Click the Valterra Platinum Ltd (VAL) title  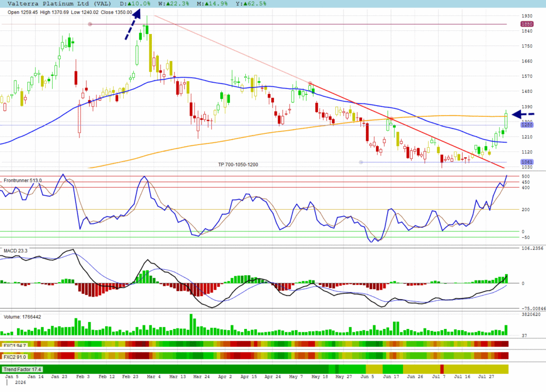pos(59,4)
